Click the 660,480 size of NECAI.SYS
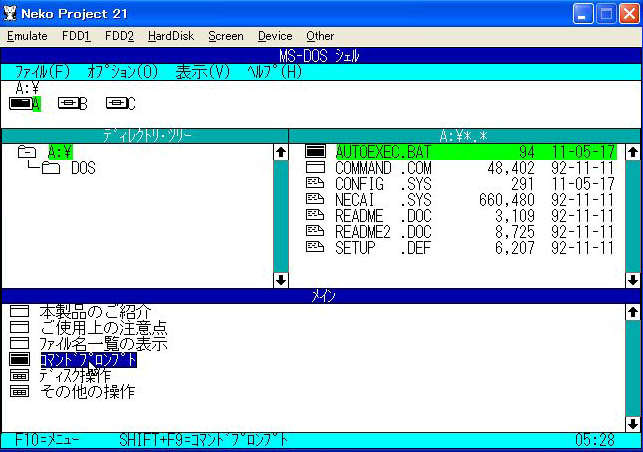 (x=507, y=200)
